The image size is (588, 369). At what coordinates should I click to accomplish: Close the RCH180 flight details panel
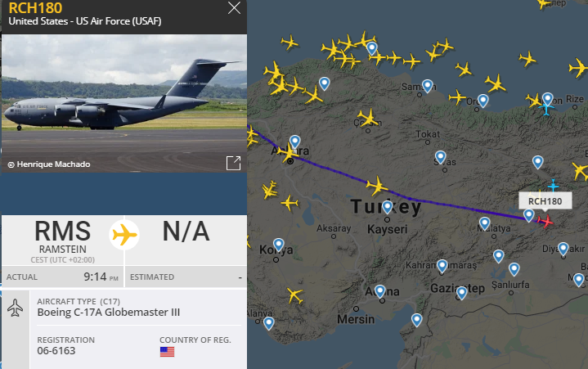(x=234, y=8)
